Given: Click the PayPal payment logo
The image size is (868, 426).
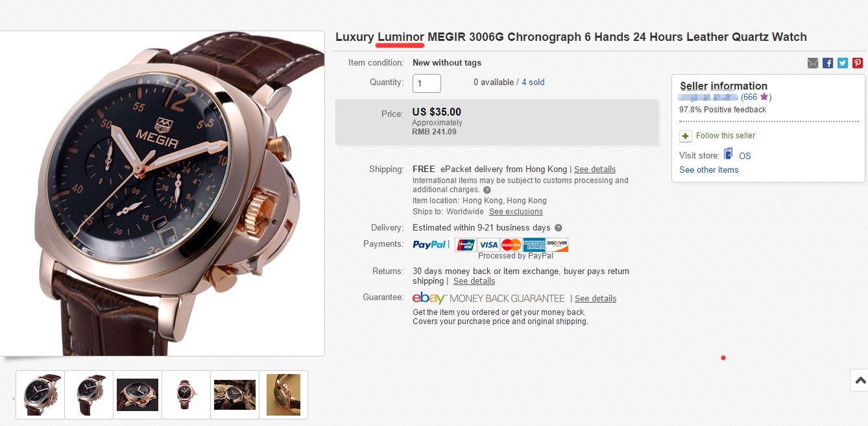Looking at the screenshot, I should coord(429,245).
